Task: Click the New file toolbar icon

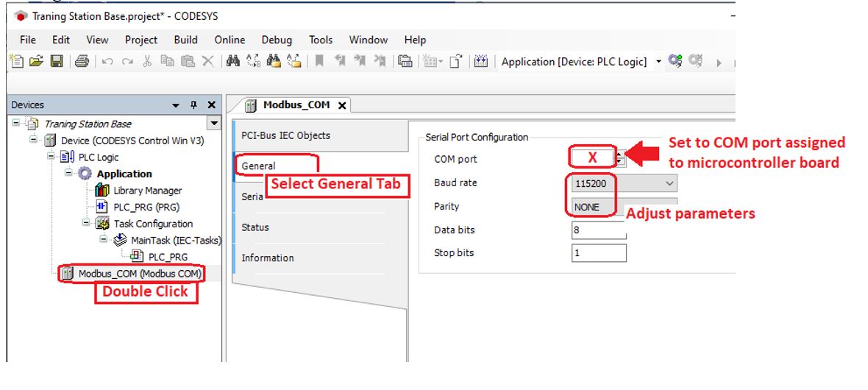Action: pyautogui.click(x=18, y=63)
